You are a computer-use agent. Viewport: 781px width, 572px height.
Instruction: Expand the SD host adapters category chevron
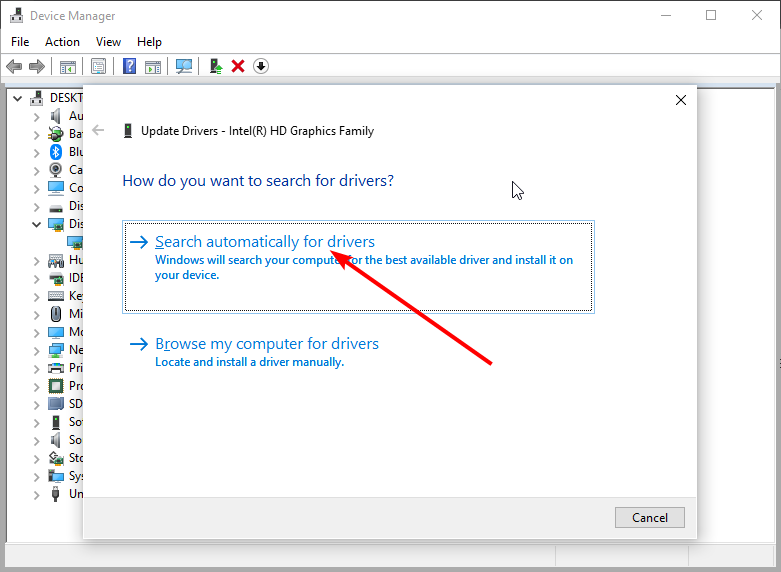tap(36, 404)
